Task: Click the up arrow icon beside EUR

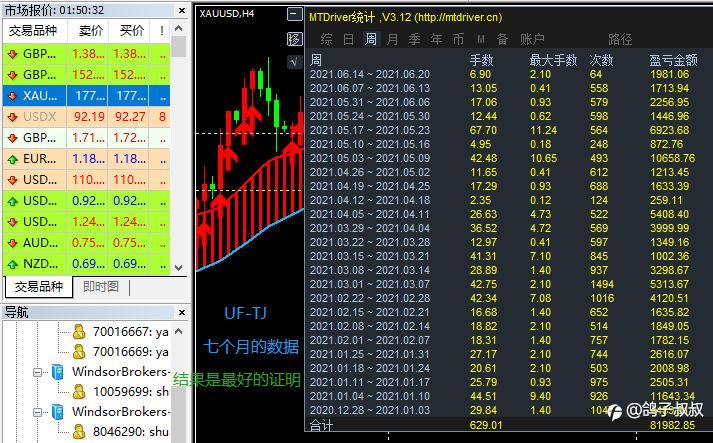Action: click(x=12, y=160)
